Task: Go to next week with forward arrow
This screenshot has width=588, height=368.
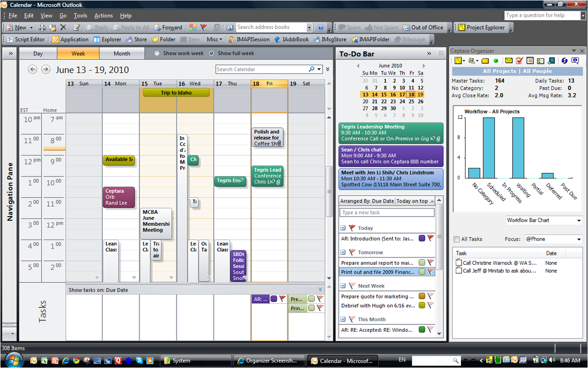Action: (x=45, y=69)
